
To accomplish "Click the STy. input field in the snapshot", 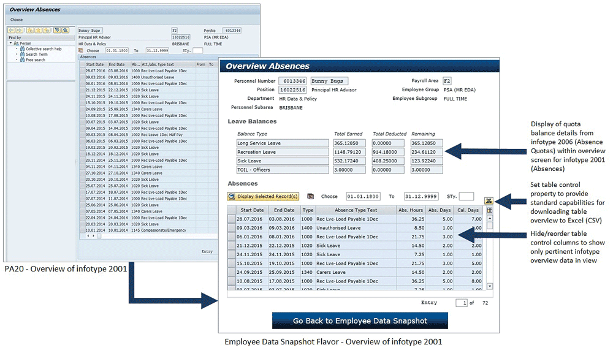I will pyautogui.click(x=466, y=197).
